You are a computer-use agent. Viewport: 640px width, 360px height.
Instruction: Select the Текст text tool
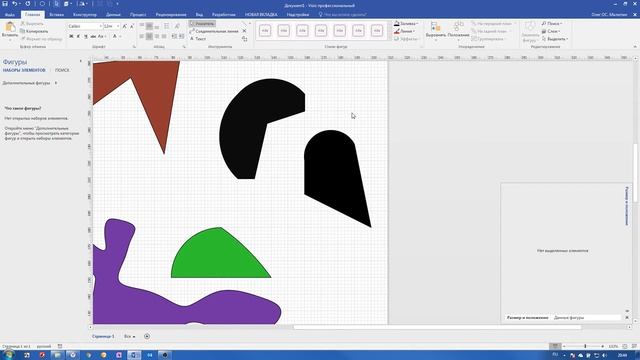pos(198,39)
